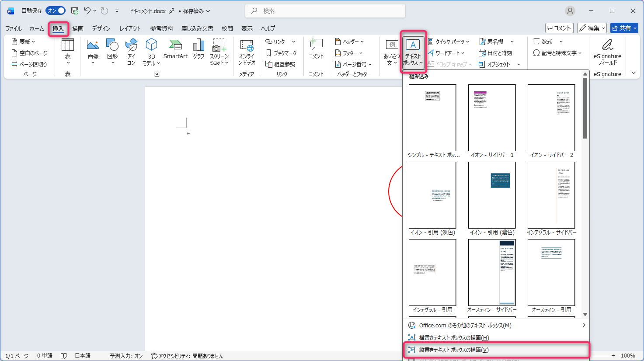This screenshot has width=644, height=361.
Task: Add a comment using コメント ribbon icon
Action: 316,49
